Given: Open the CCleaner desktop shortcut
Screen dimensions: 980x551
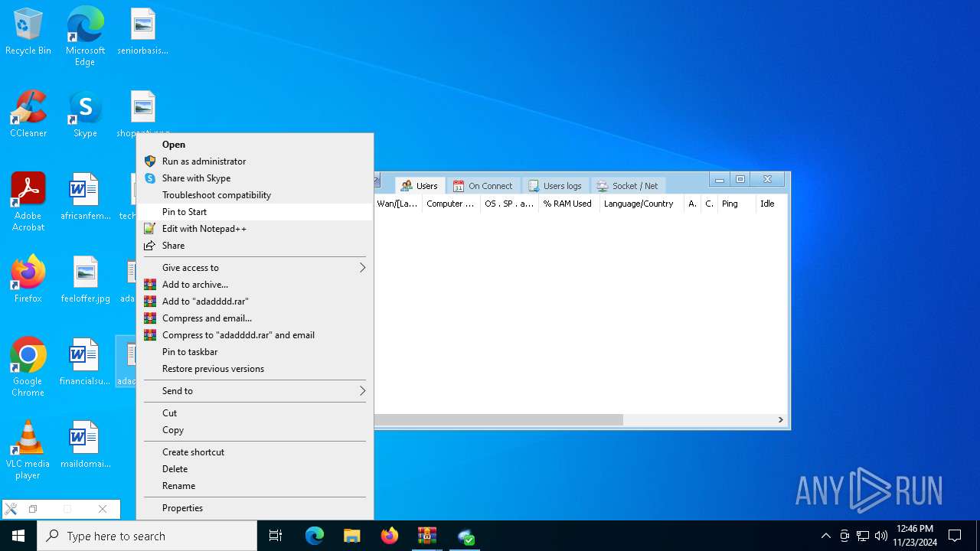Looking at the screenshot, I should point(28,114).
